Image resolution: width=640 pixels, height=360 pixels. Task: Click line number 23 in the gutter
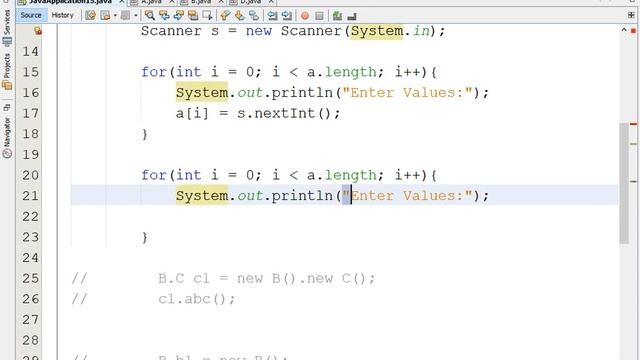[30, 237]
